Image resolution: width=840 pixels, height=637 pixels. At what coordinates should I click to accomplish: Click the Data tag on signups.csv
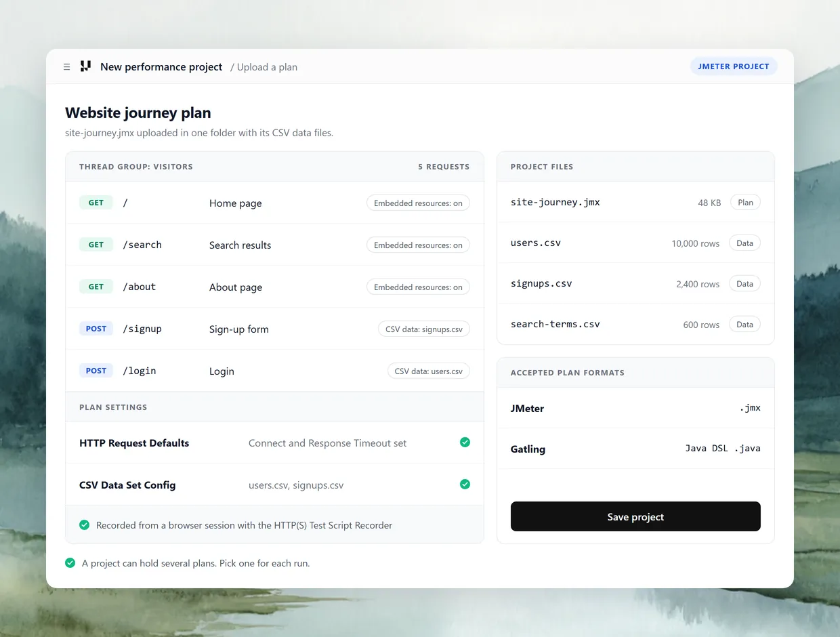coord(744,284)
